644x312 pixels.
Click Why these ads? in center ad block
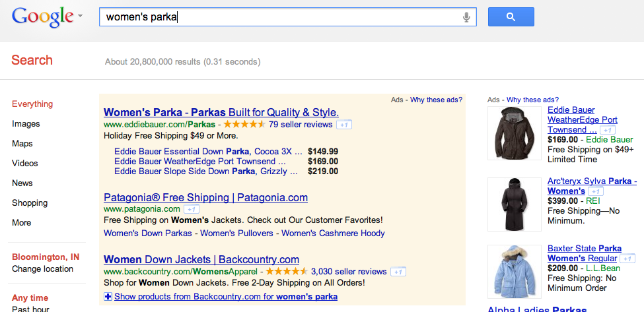(x=436, y=100)
